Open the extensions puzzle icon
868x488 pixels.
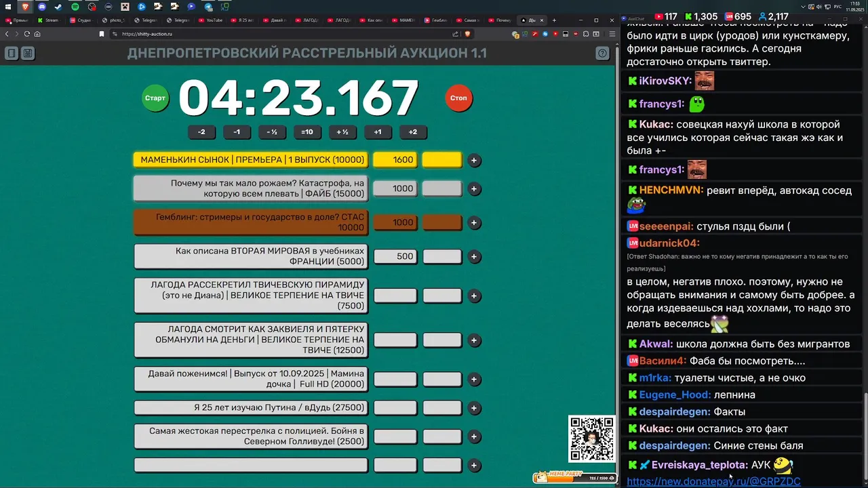point(586,34)
